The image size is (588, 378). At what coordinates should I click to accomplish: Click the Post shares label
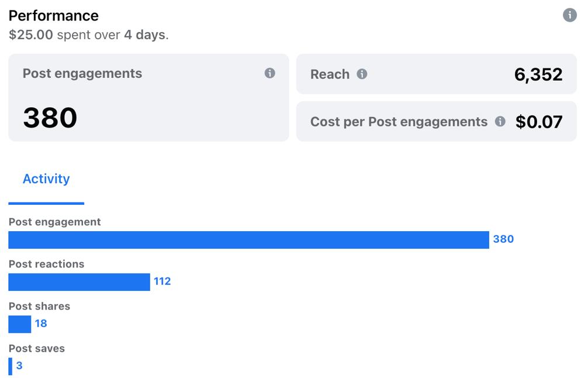click(39, 306)
